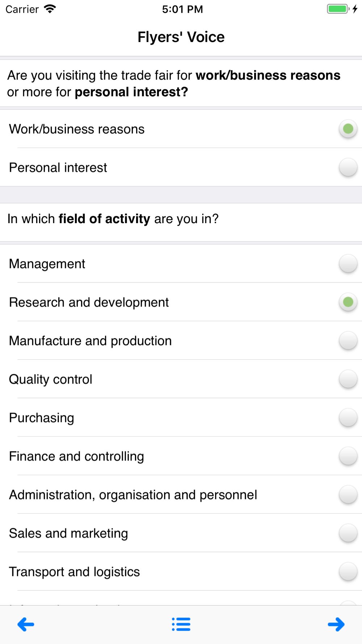
Task: Tap the battery status icon
Action: pos(337,9)
